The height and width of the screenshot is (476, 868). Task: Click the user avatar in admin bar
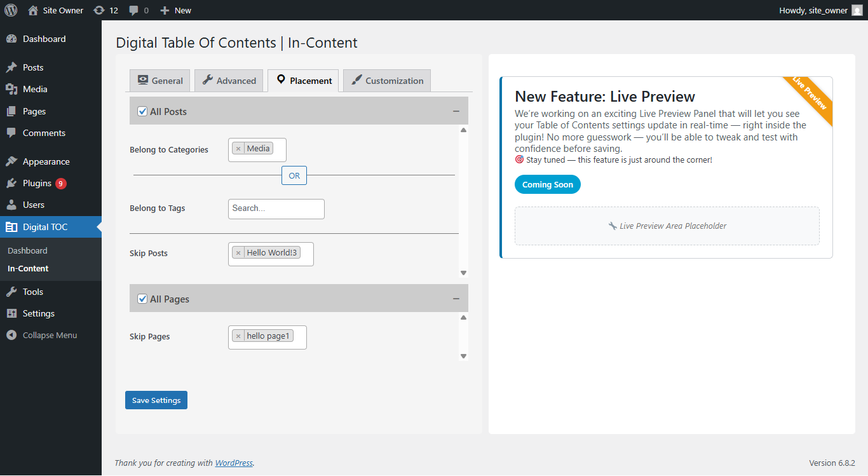(857, 10)
